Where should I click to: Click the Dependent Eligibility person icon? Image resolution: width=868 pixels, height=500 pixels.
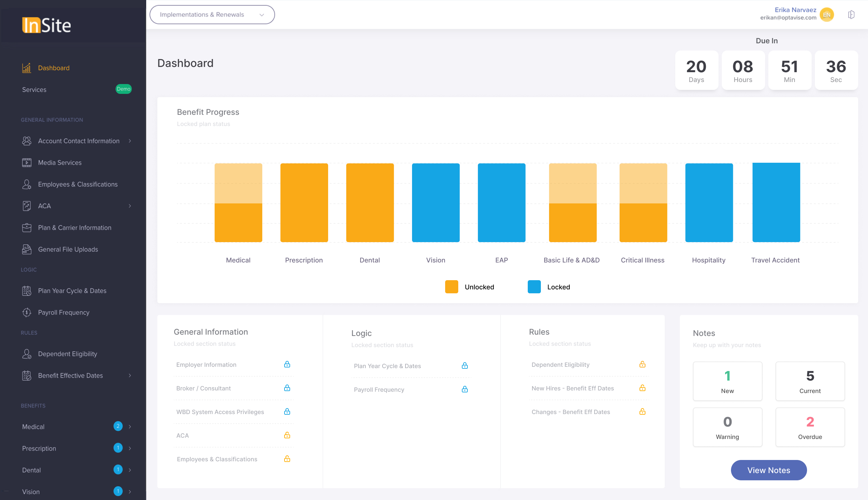tap(27, 354)
